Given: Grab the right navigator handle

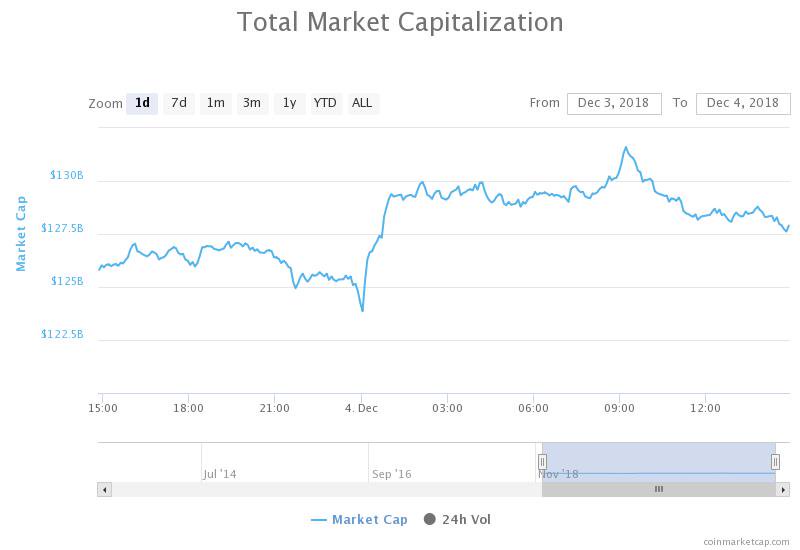Looking at the screenshot, I should click(775, 461).
